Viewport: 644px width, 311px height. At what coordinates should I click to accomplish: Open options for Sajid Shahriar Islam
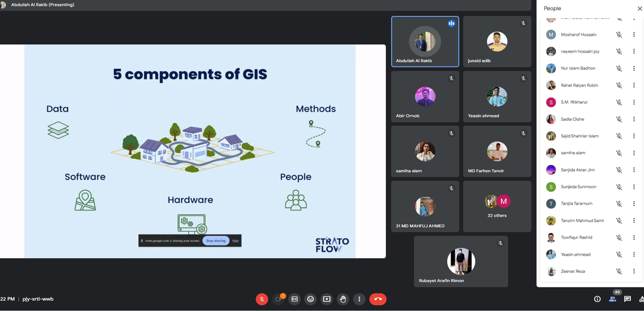(x=634, y=136)
